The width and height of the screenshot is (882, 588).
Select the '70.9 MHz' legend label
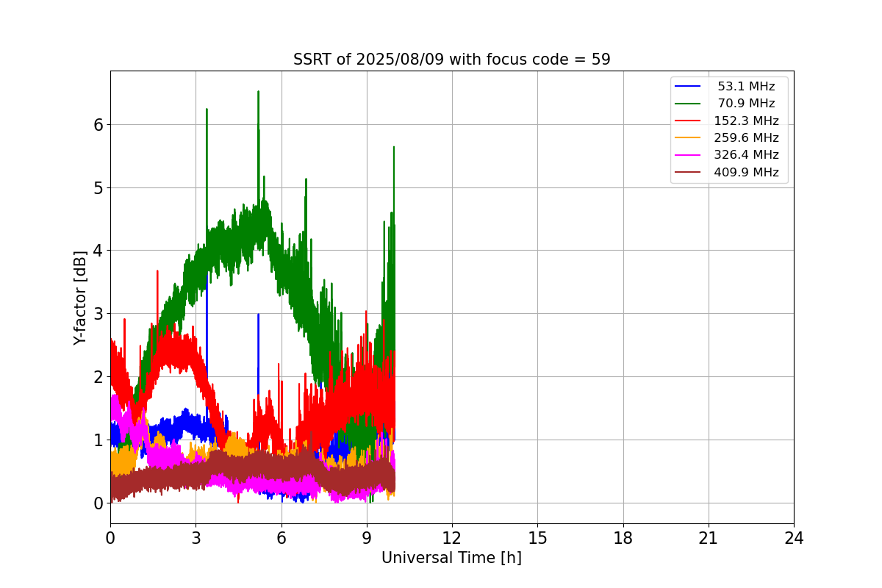point(746,104)
